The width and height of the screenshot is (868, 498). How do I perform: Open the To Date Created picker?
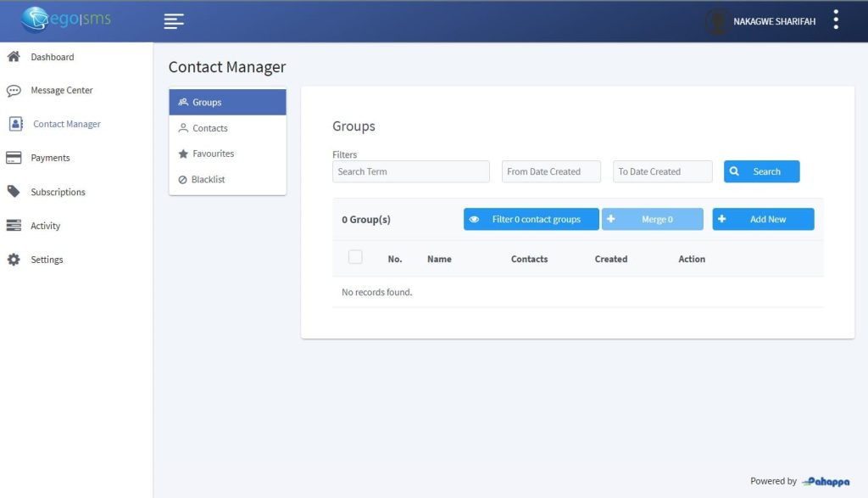pyautogui.click(x=662, y=171)
